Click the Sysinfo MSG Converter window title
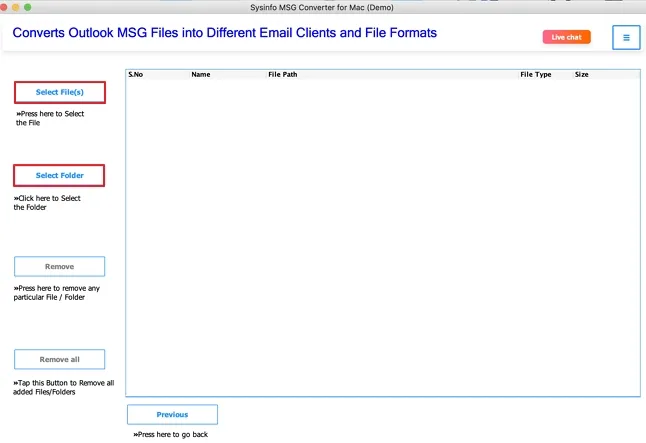Image resolution: width=646 pixels, height=443 pixels. coord(322,7)
